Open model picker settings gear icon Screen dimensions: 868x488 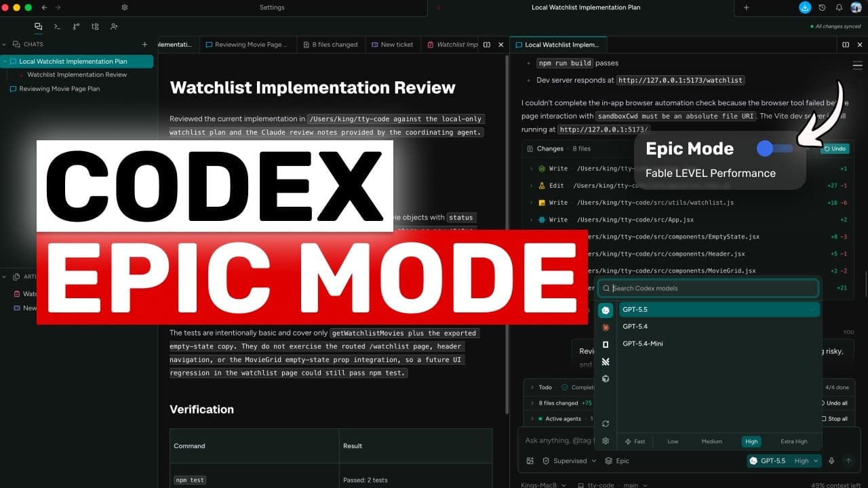(x=606, y=441)
